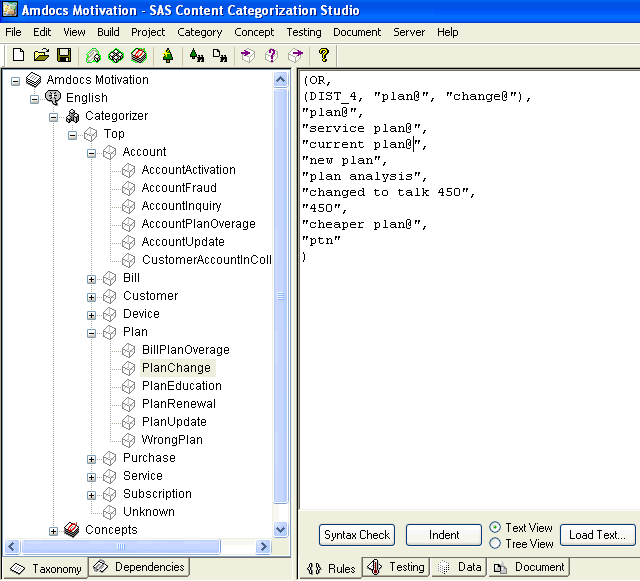Click the tree's horizontal scrollbar left arrow
Viewport: 640px width, 581px height.
pyautogui.click(x=12, y=546)
